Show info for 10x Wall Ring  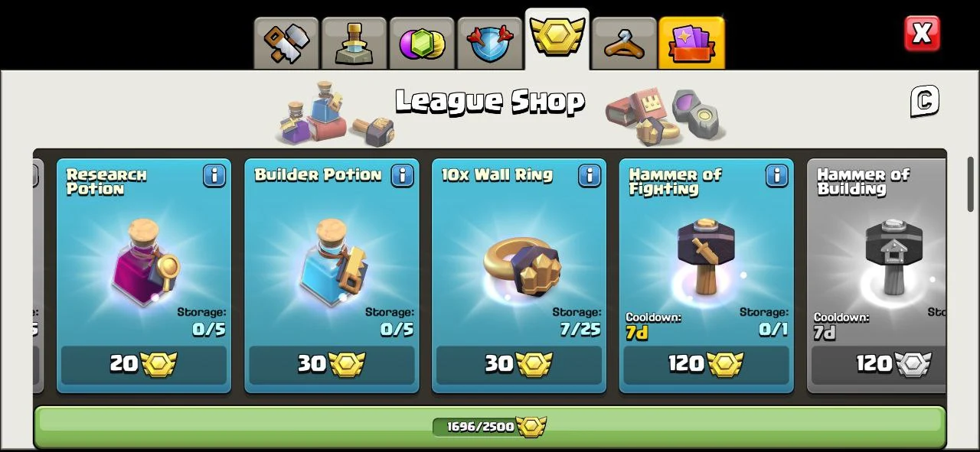(x=590, y=175)
